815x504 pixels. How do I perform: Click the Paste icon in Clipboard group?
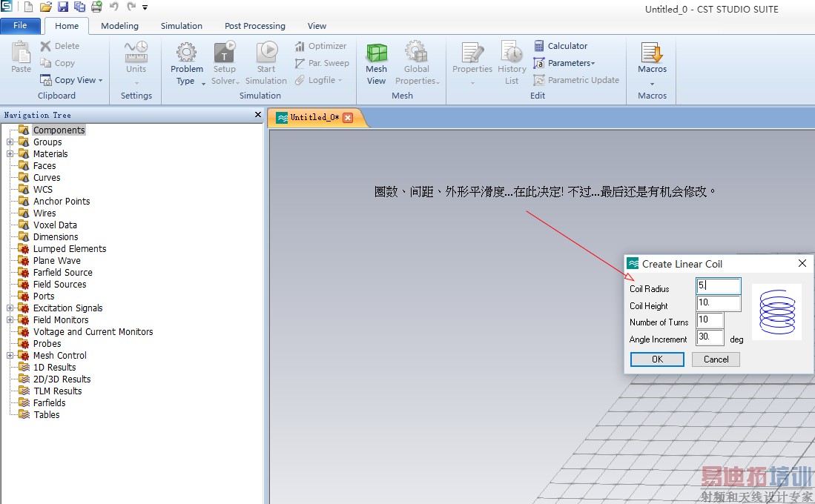click(21, 52)
